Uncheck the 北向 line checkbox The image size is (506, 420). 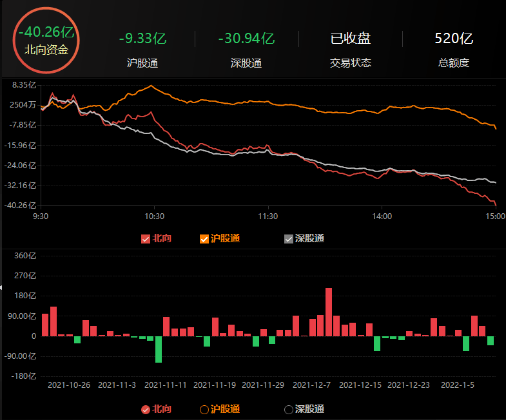point(146,239)
